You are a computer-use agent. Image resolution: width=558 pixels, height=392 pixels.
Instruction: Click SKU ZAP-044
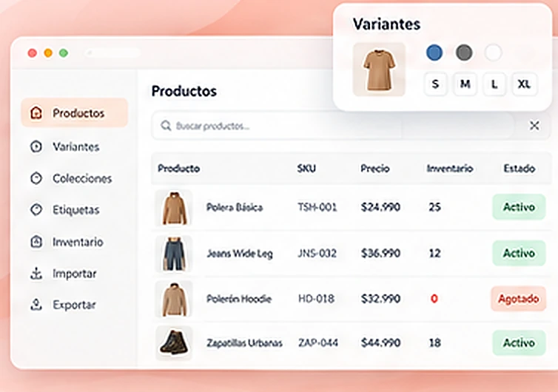(x=318, y=343)
